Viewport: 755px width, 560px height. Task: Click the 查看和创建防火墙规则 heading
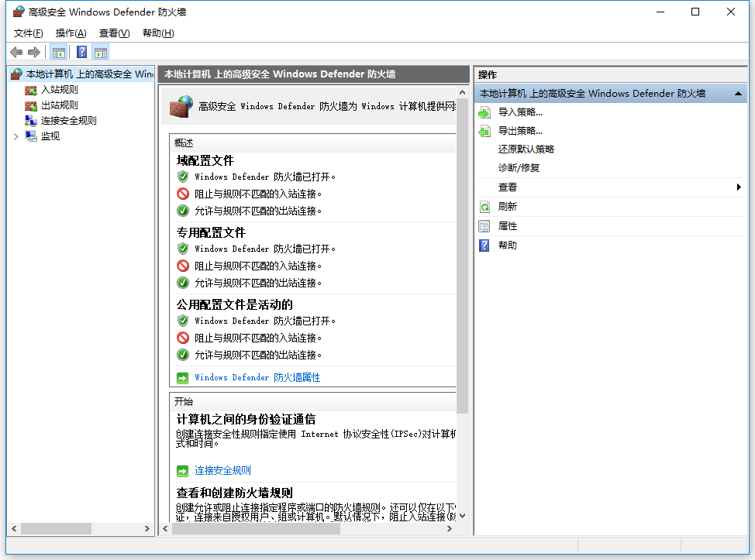[x=235, y=493]
